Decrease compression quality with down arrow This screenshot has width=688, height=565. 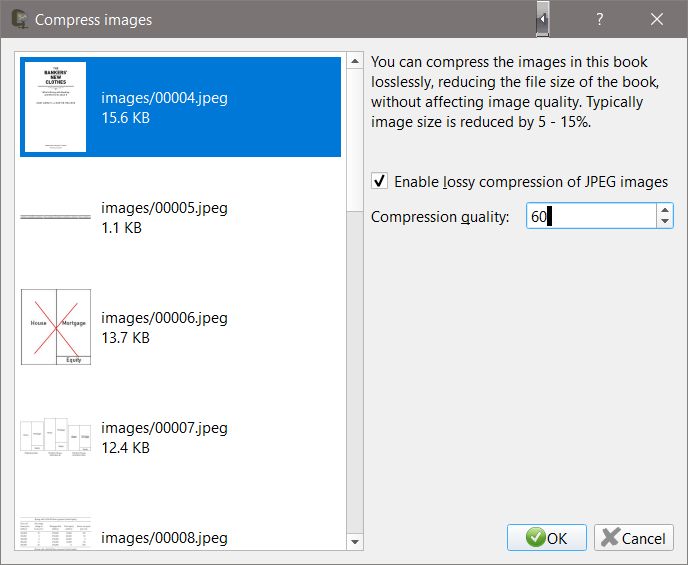pos(665,222)
